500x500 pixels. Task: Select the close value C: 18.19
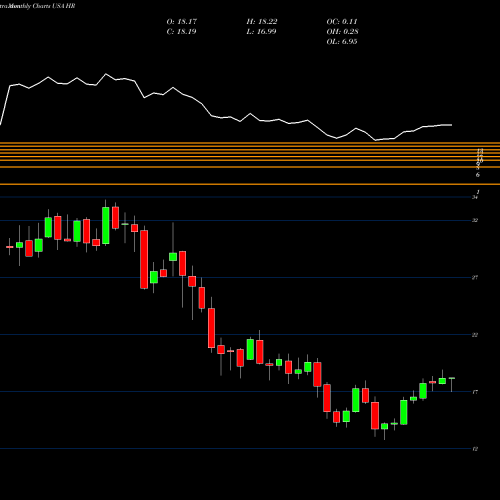(181, 32)
